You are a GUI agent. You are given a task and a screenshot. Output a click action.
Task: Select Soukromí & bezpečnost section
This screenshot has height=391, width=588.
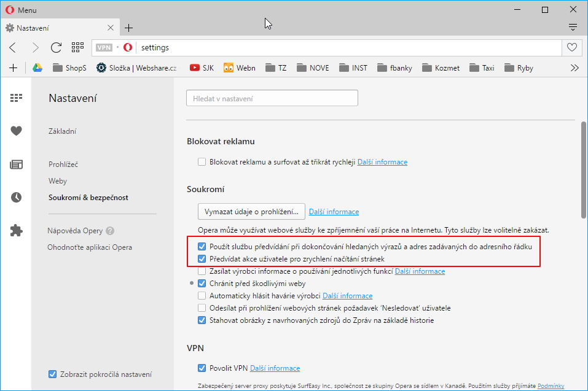pos(88,198)
